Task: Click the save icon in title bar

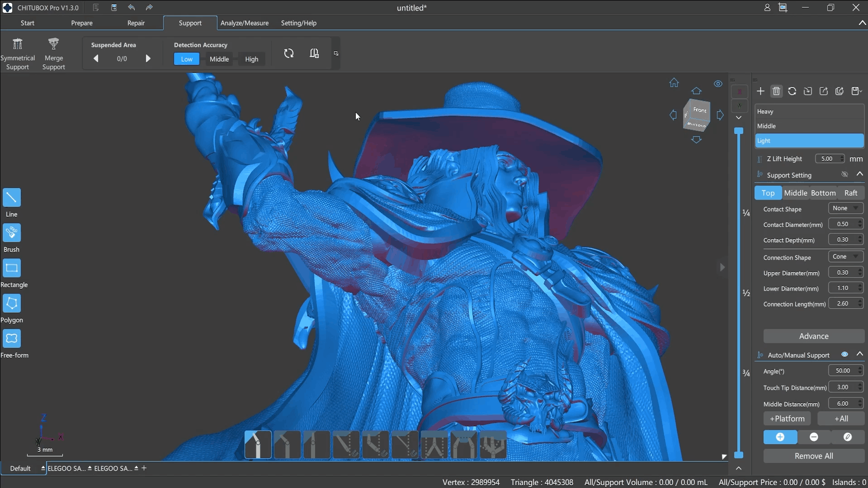Action: click(114, 7)
